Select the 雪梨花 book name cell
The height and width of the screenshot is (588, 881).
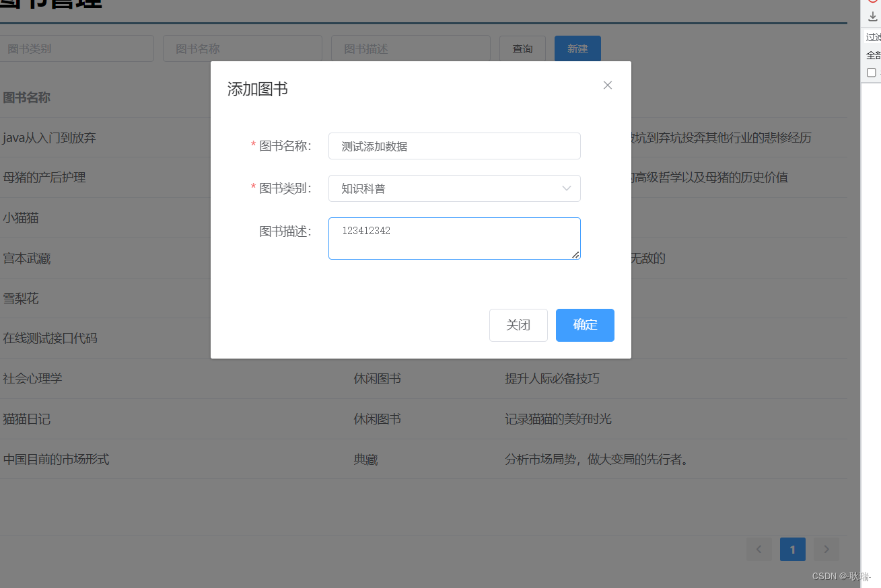click(21, 298)
